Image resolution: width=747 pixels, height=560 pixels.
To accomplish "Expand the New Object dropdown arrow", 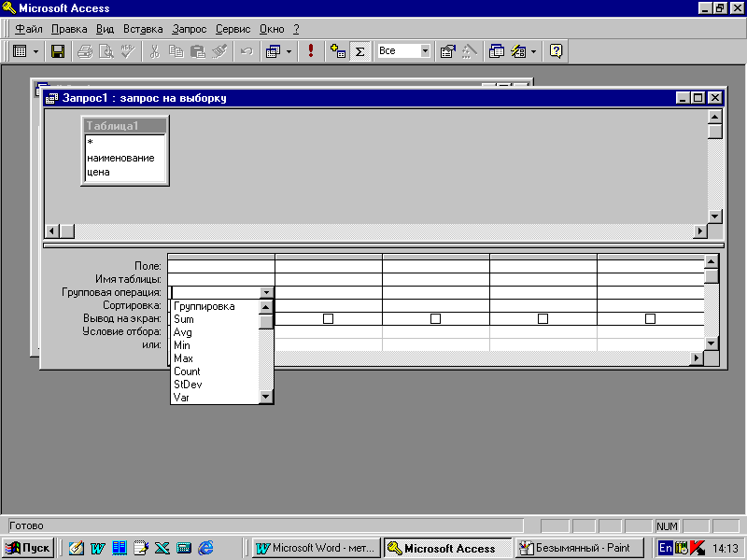I will pos(533,51).
